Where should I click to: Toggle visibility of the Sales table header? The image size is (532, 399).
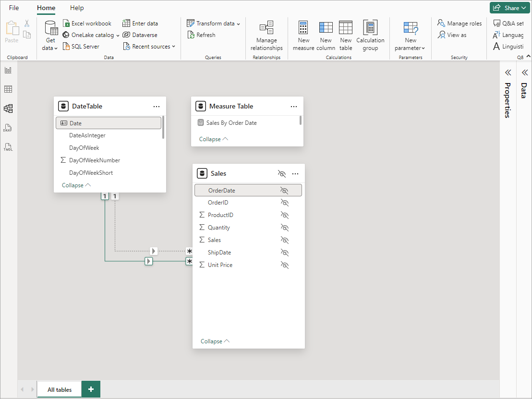[x=282, y=174]
